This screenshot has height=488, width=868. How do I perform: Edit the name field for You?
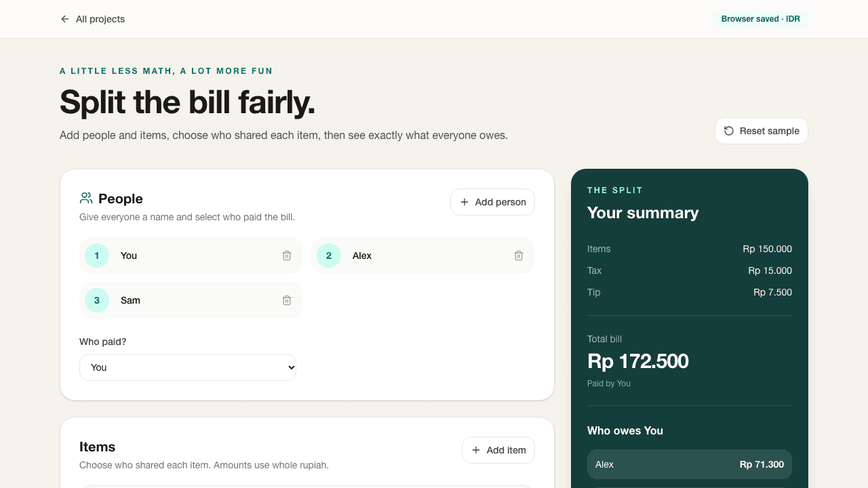(195, 256)
